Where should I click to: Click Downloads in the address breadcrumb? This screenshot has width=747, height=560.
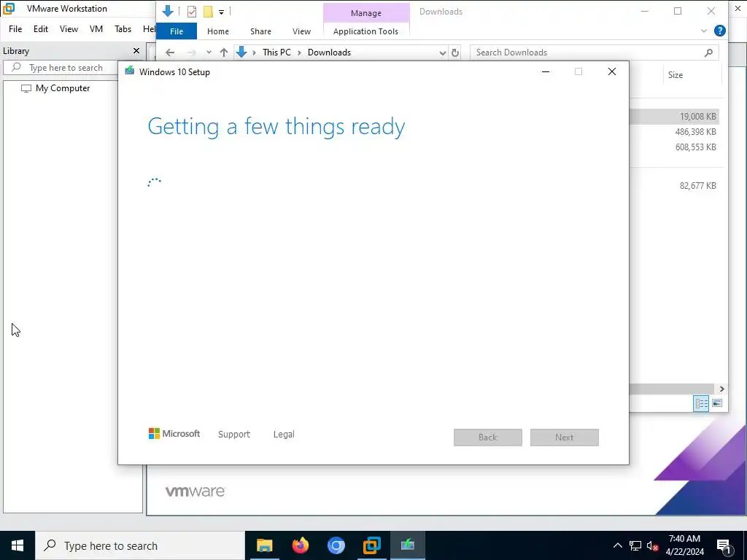coord(329,52)
